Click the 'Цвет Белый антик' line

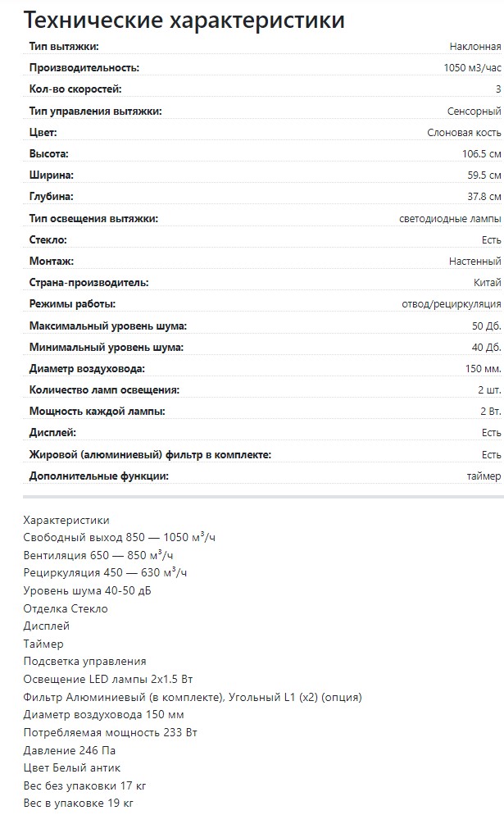[72, 768]
